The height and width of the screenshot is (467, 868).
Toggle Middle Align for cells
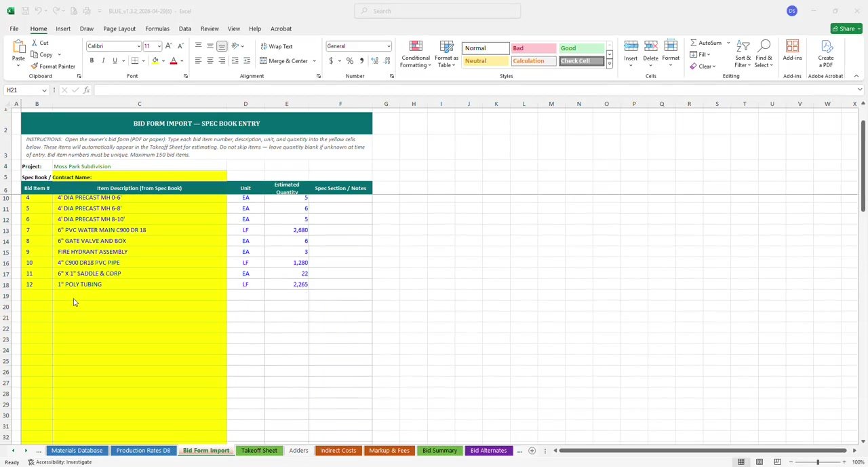tap(210, 45)
